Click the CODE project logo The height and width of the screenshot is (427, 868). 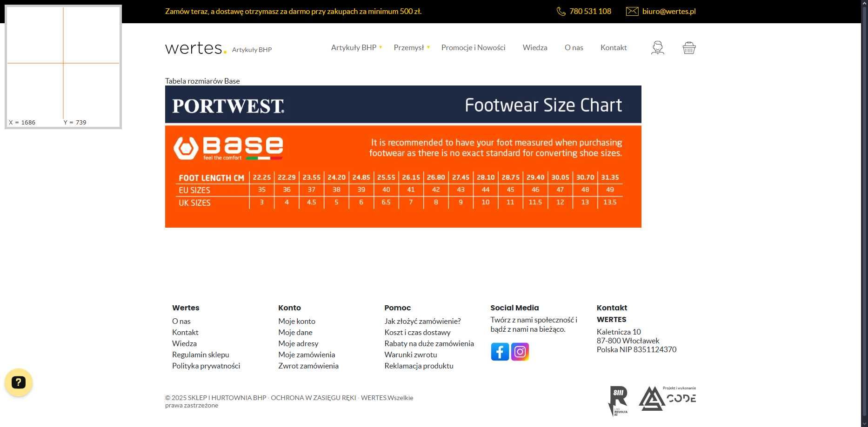[x=668, y=398]
